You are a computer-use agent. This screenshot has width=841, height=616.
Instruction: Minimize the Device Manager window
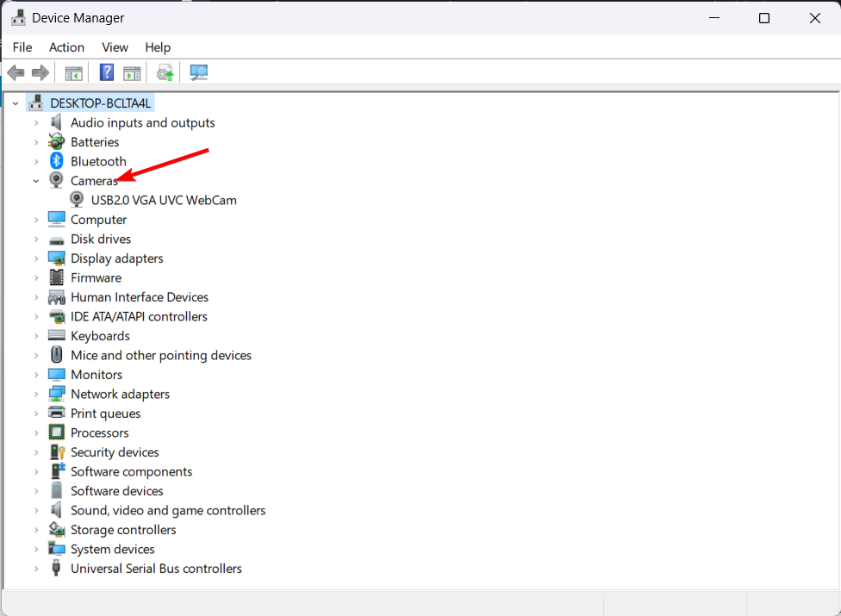coord(714,18)
